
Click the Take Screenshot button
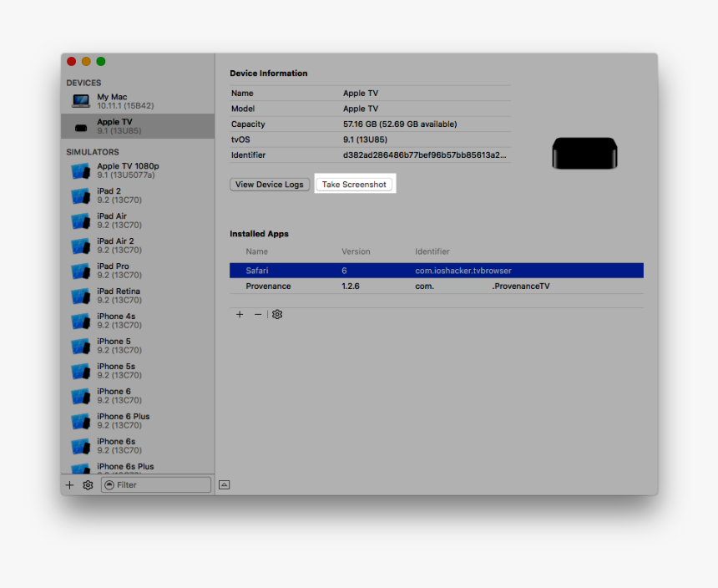pos(354,184)
